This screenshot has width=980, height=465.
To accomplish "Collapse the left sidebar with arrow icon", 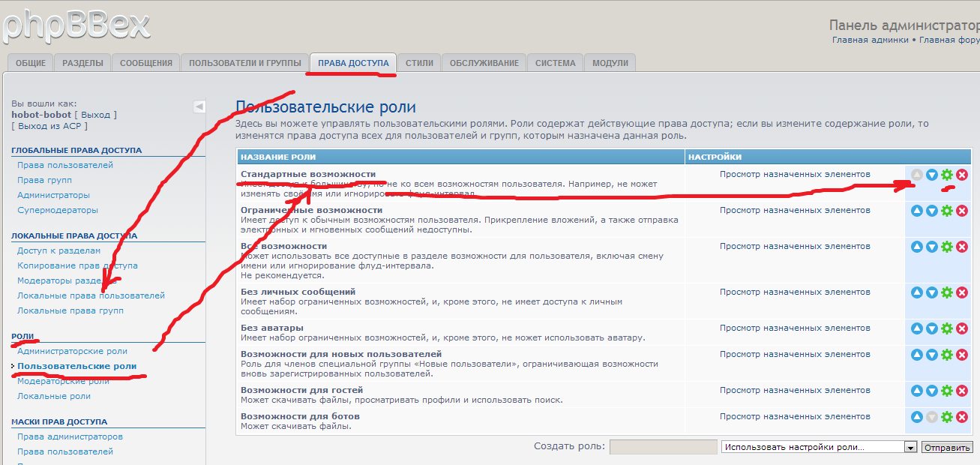I will coord(199,106).
